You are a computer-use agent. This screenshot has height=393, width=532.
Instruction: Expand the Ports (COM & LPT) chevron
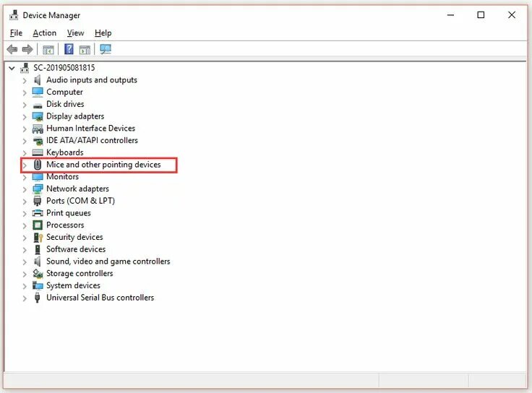pyautogui.click(x=25, y=202)
